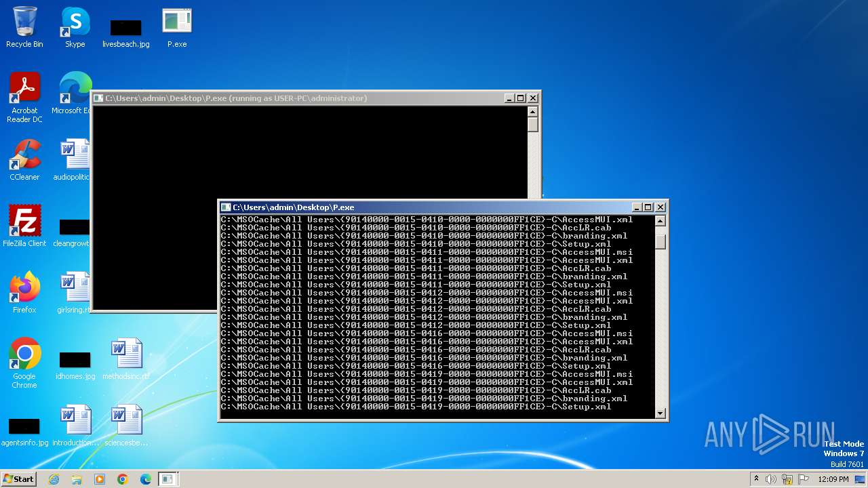
Task: Click the first AccessMUI.xml console line
Action: tap(427, 220)
